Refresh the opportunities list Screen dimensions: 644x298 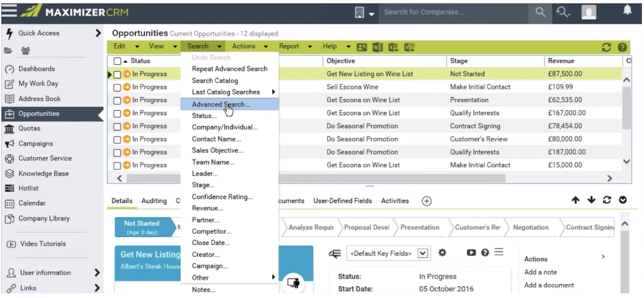point(606,47)
